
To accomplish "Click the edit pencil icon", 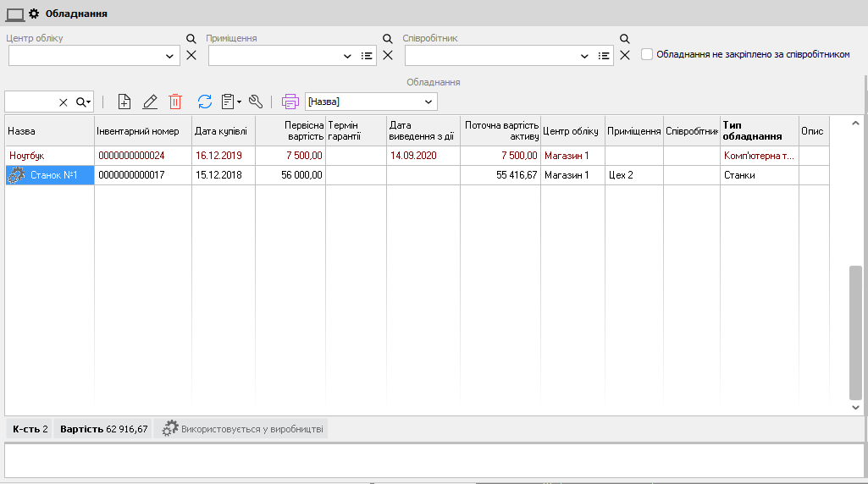I will pos(150,102).
